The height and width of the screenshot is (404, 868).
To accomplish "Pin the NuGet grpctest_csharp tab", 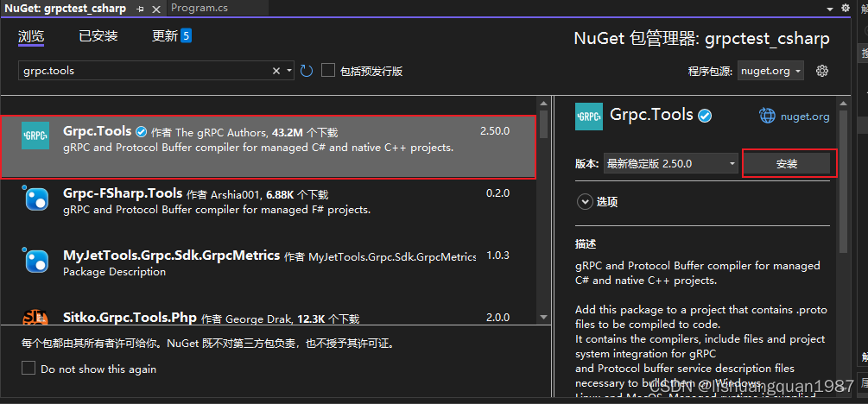I will pyautogui.click(x=141, y=8).
